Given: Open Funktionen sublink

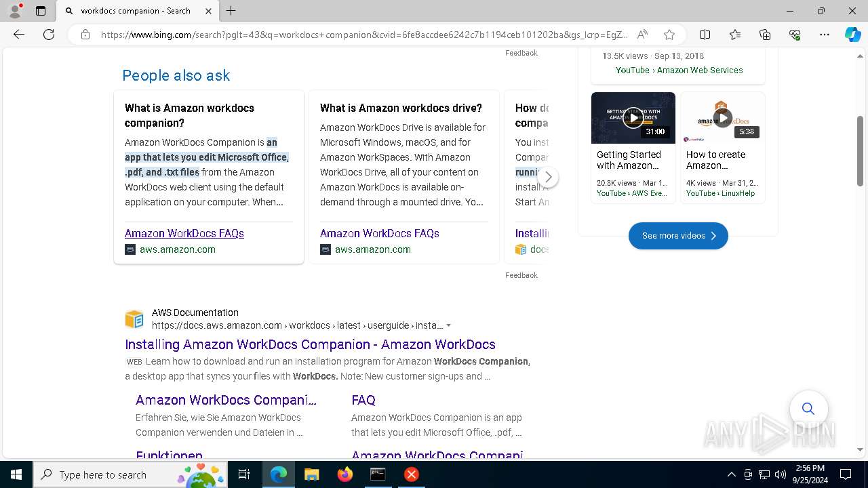Looking at the screenshot, I should (x=169, y=455).
